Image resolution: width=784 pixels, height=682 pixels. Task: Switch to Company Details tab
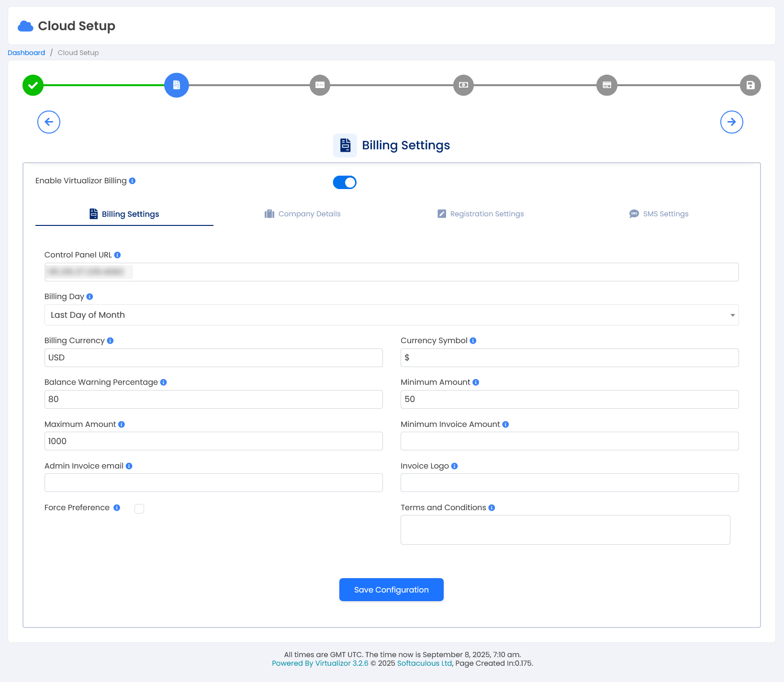[x=302, y=214]
